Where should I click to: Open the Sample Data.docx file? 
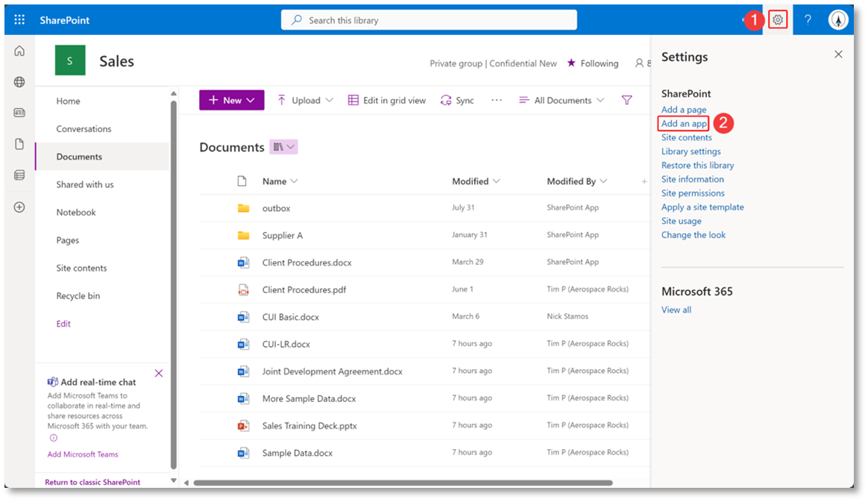298,453
